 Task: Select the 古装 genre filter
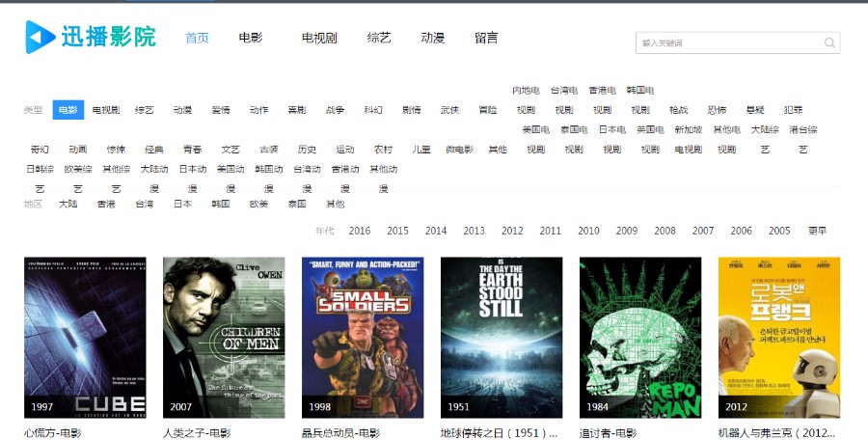pos(268,149)
